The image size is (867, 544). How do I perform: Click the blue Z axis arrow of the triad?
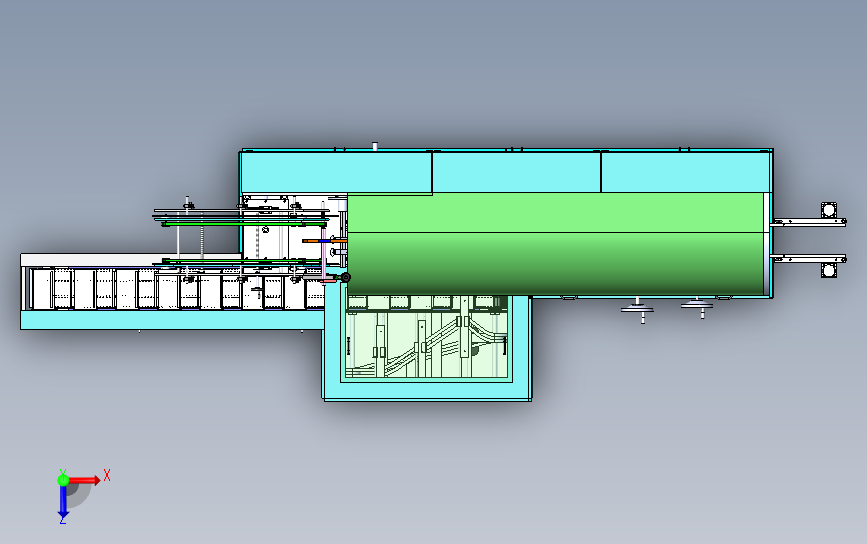tap(63, 503)
